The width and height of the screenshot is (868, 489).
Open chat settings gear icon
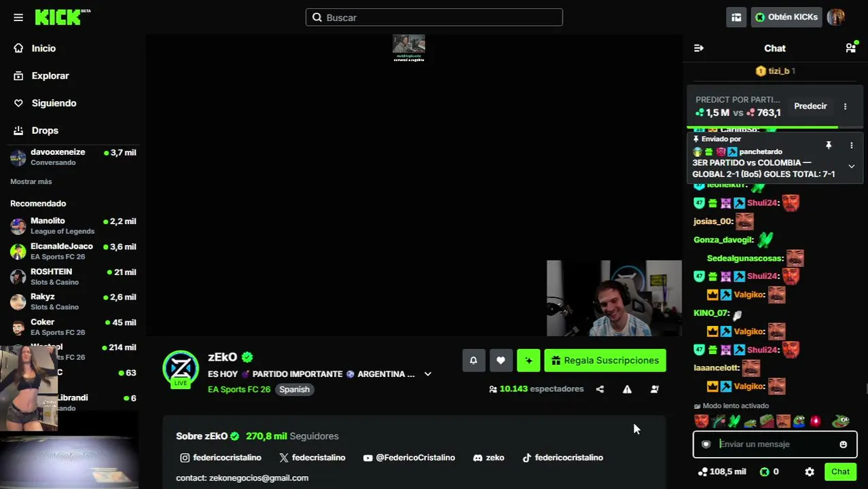coord(810,471)
